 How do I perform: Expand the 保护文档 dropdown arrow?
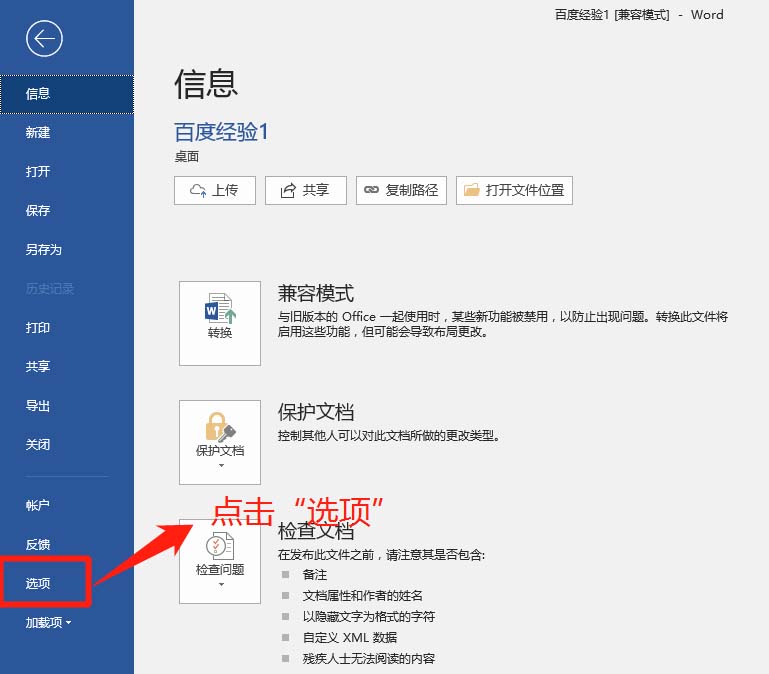tap(221, 465)
